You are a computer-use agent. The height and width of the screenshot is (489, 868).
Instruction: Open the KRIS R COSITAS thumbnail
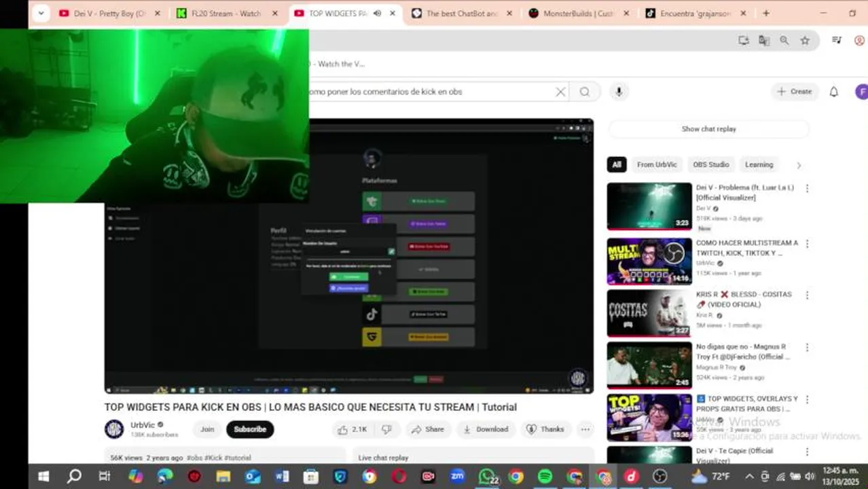649,313
